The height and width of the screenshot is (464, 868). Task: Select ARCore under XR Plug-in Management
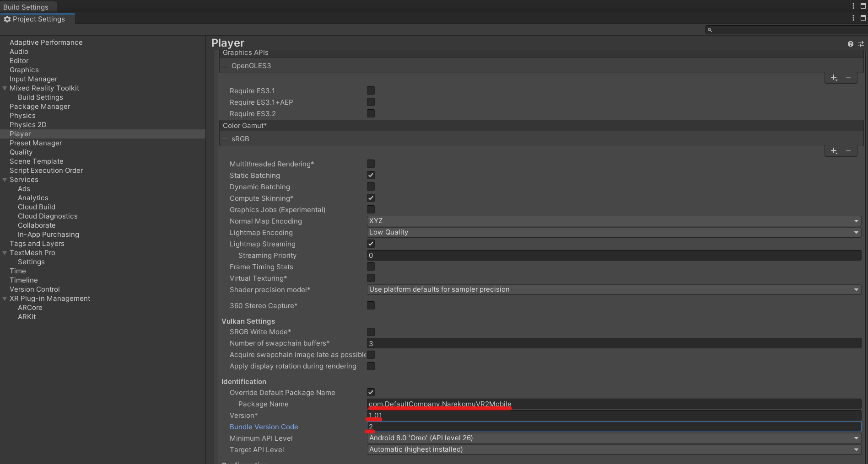coord(30,308)
